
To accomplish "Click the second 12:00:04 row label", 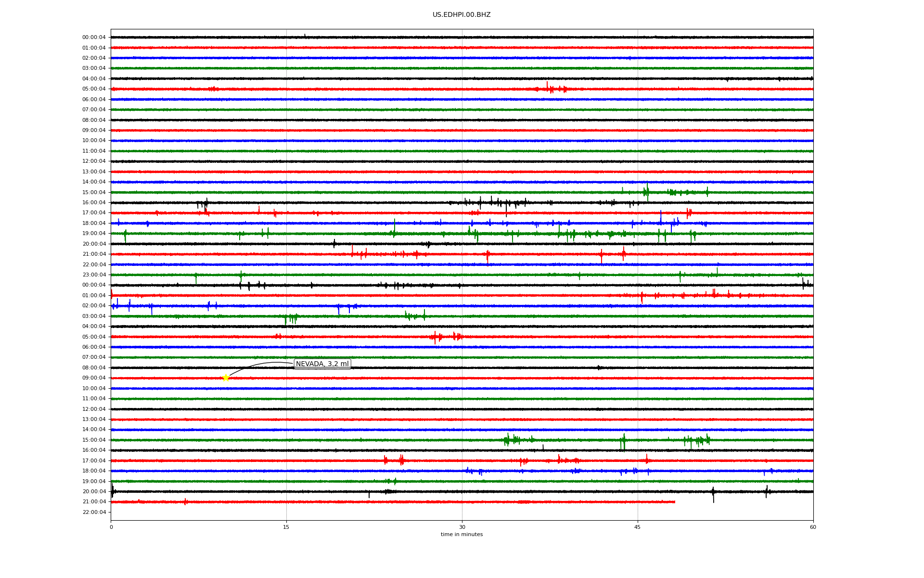I will click(x=94, y=409).
